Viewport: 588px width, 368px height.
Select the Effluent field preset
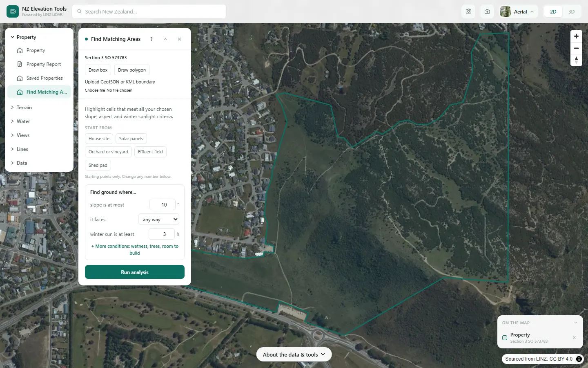[x=150, y=152]
